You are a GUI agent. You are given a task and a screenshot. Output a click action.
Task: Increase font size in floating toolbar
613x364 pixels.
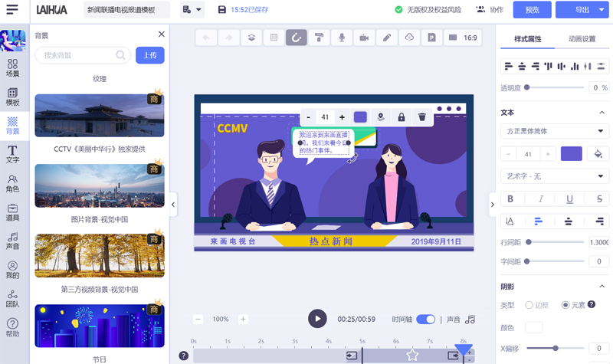(342, 117)
